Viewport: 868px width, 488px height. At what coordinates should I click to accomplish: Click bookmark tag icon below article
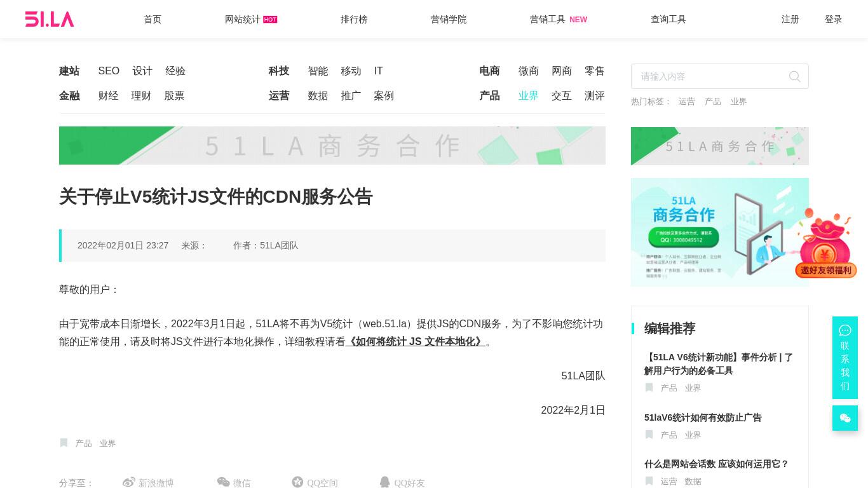(64, 443)
